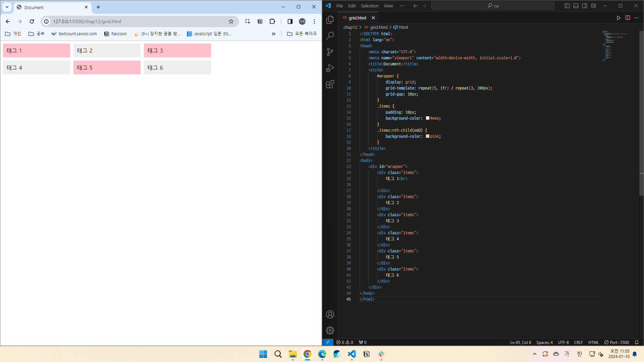Image resolution: width=644 pixels, height=362 pixels.
Task: View site information icon in address bar
Action: (x=46, y=21)
